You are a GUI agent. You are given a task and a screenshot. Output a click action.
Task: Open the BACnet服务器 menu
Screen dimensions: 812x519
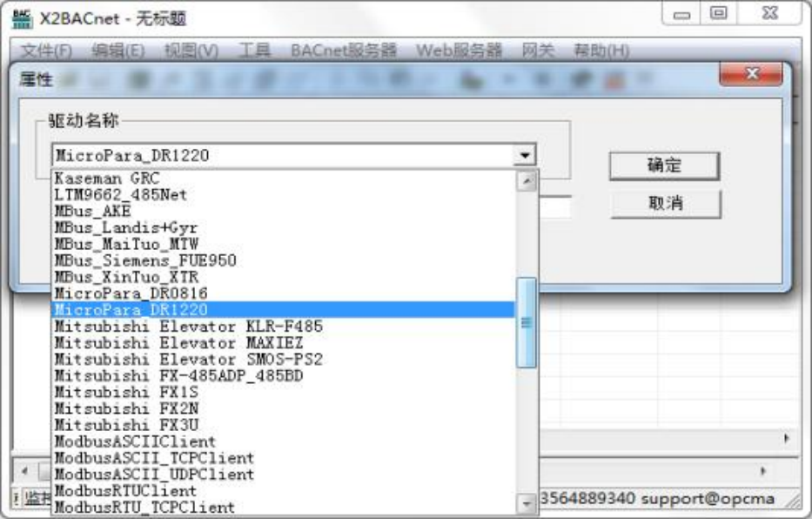tap(344, 51)
